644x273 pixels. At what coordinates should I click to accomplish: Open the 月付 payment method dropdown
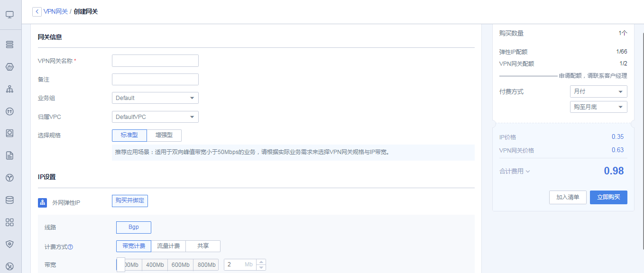click(x=598, y=91)
